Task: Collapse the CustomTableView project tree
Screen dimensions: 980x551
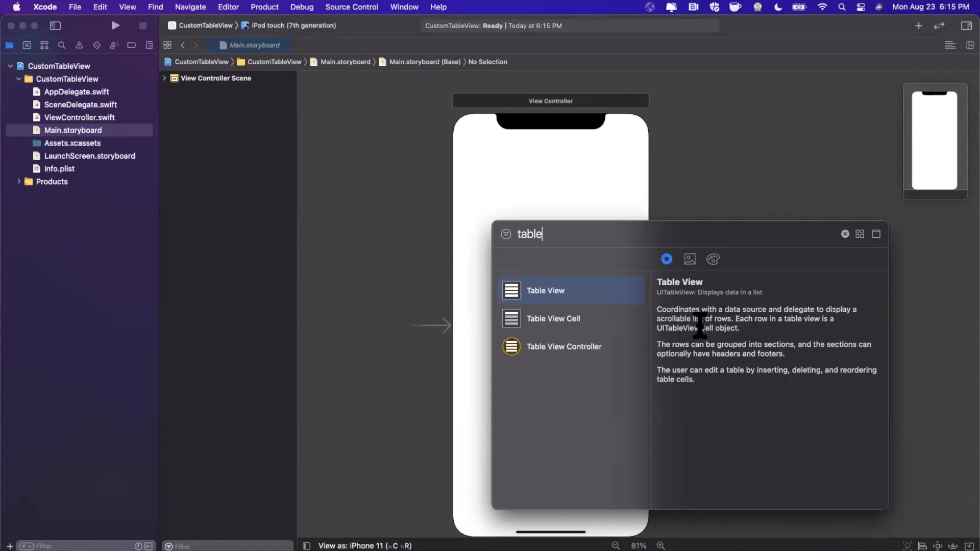Action: coord(10,66)
